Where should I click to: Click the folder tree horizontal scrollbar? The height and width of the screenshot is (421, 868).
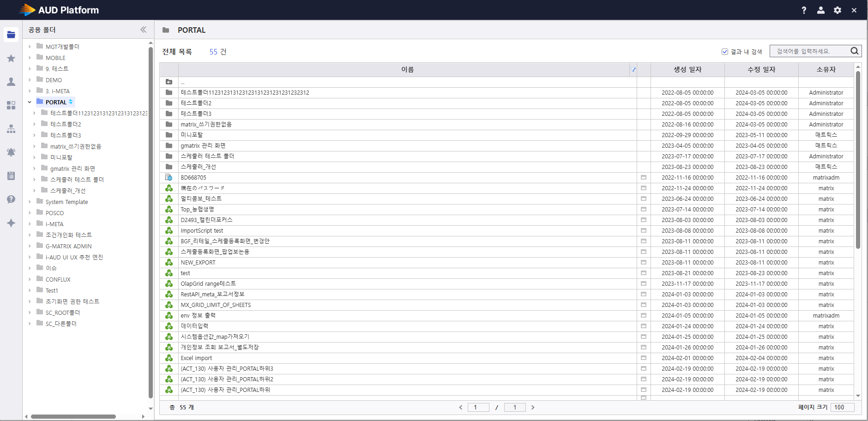73,416
